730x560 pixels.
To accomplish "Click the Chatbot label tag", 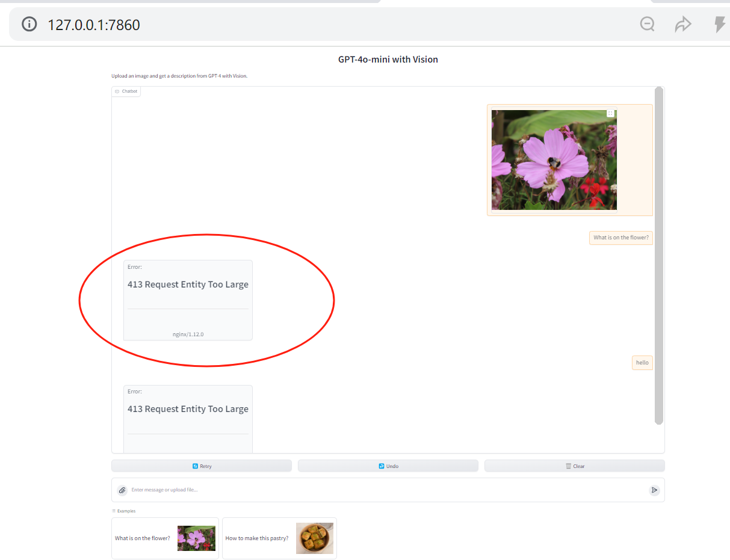I will pyautogui.click(x=126, y=91).
